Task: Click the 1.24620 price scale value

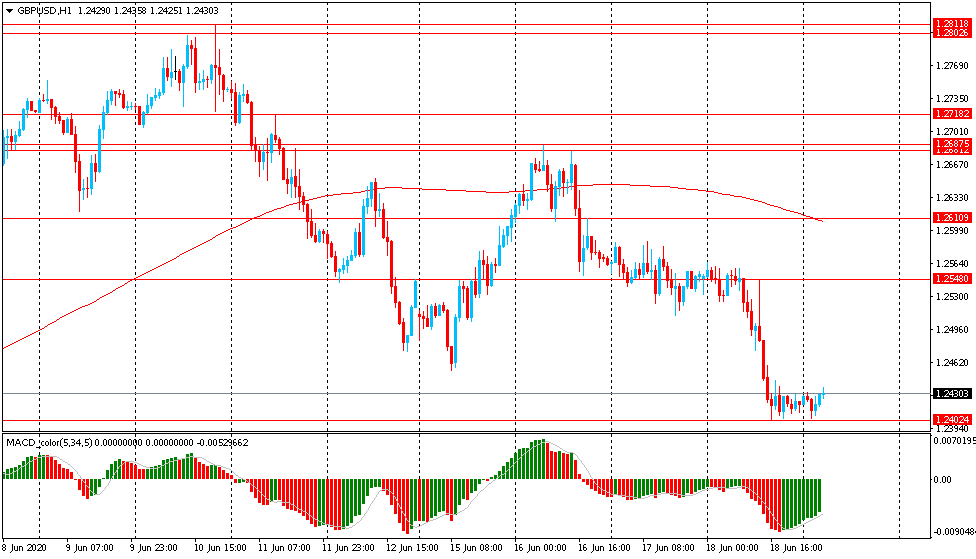Action: coord(952,363)
